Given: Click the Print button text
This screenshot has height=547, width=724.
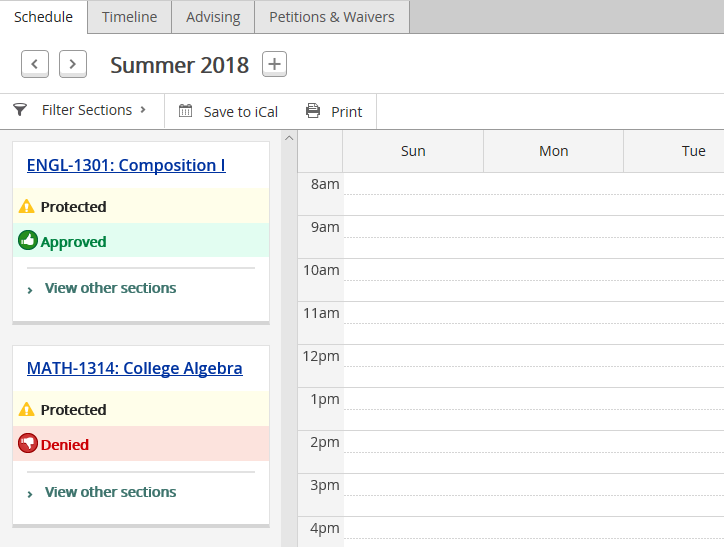Looking at the screenshot, I should [347, 112].
